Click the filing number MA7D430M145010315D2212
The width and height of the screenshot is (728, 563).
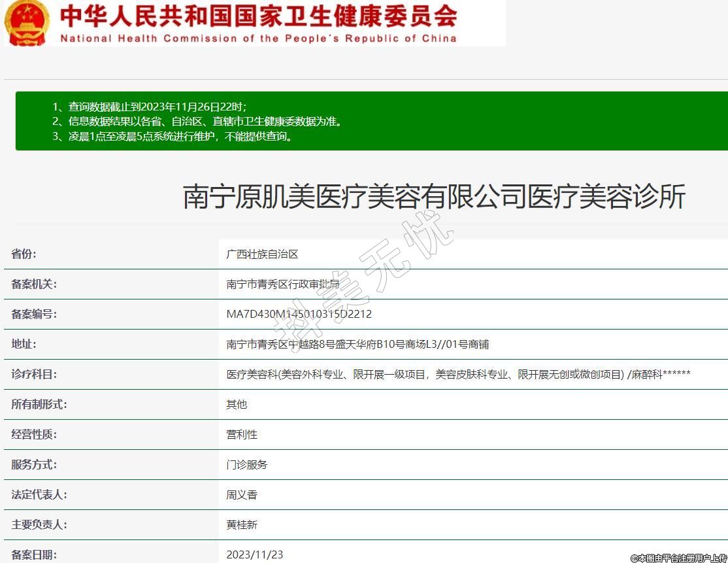pyautogui.click(x=299, y=314)
